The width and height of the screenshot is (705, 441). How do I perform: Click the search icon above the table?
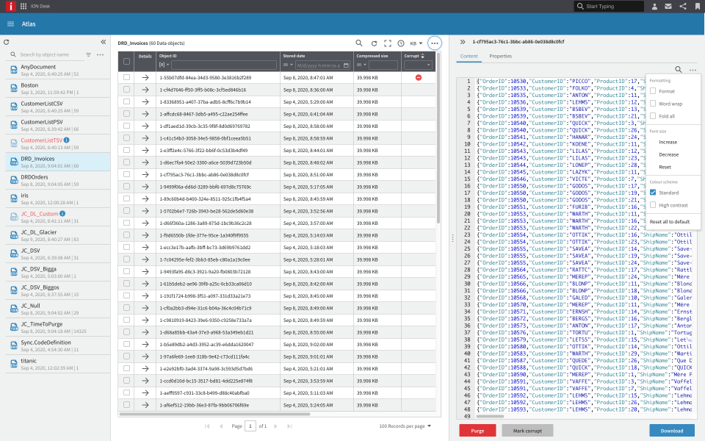(359, 43)
